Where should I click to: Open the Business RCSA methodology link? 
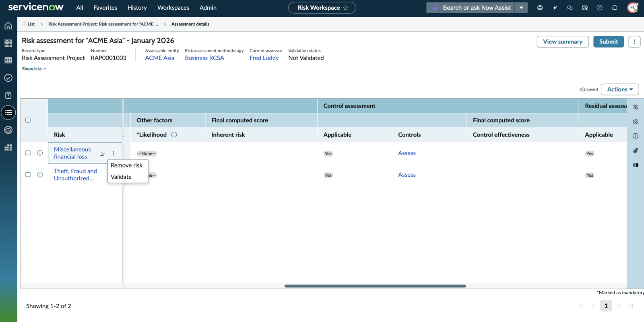(x=204, y=58)
